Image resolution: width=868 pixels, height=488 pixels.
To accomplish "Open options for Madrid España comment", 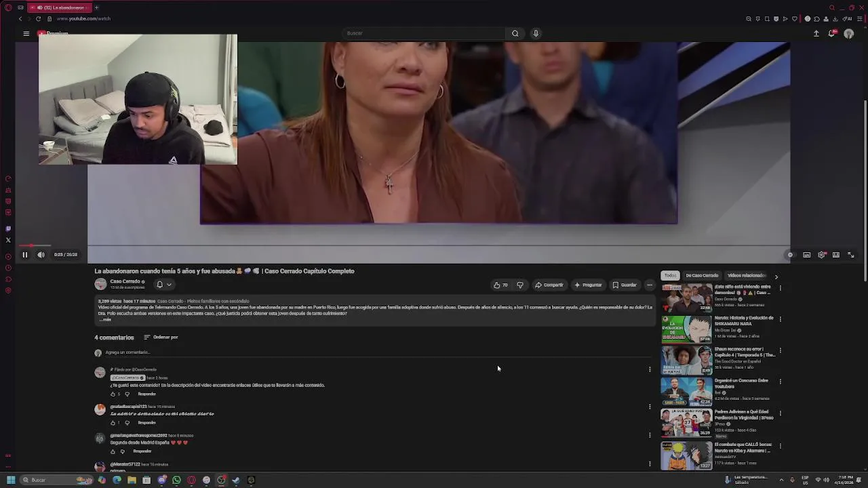I will (x=650, y=436).
